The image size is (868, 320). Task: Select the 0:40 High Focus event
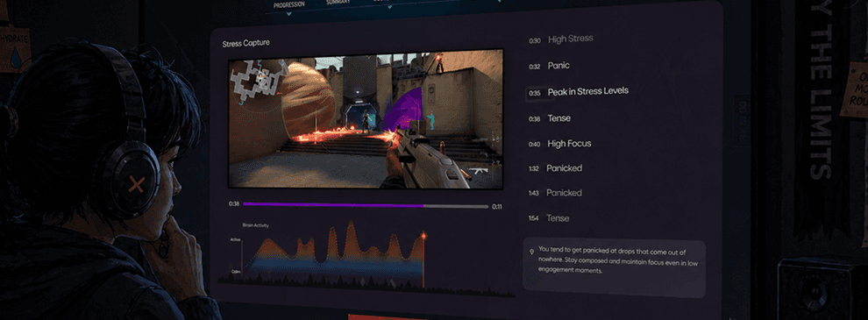(x=559, y=144)
